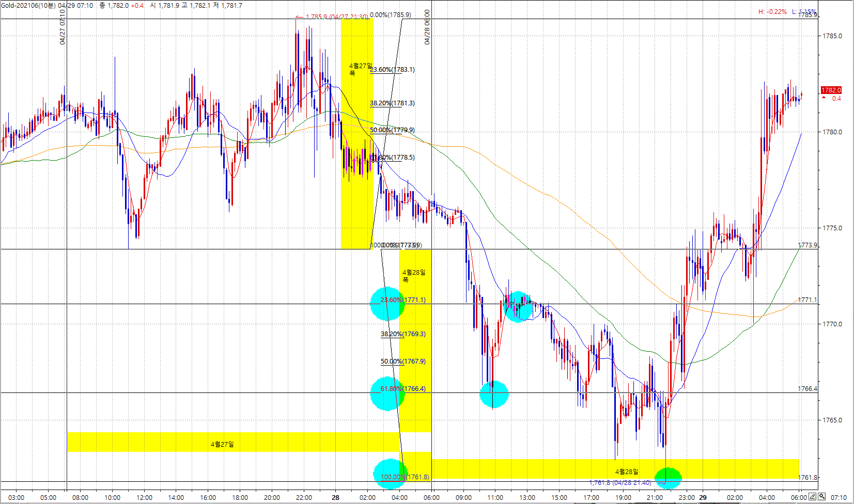Image resolution: width=854 pixels, height=504 pixels.
Task: Click the magnifier zoom icon at bottom right
Action: [x=821, y=497]
